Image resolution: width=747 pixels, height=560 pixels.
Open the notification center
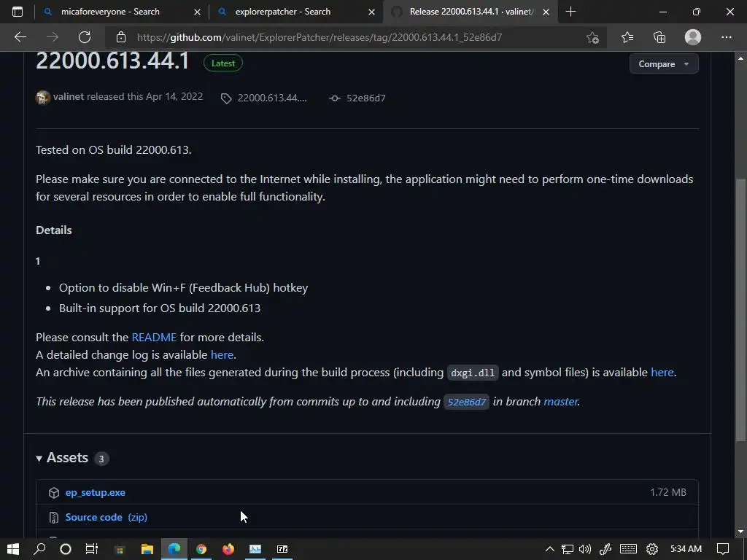click(x=723, y=549)
